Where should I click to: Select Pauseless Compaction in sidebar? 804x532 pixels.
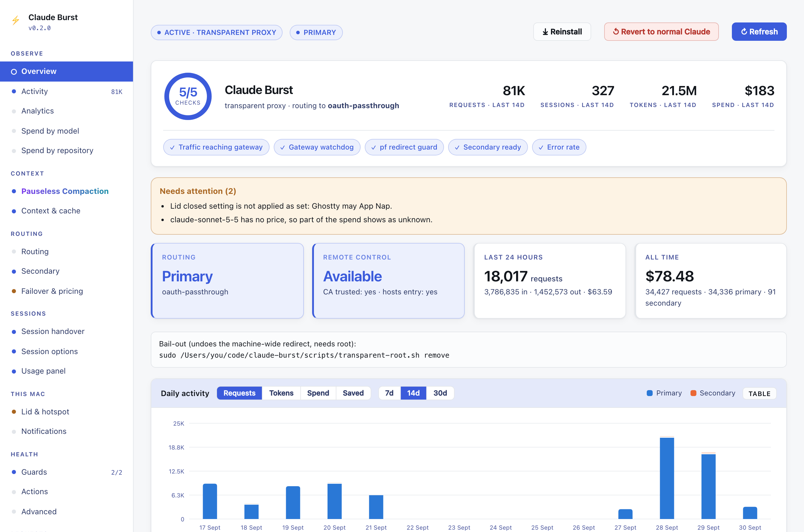click(67, 191)
